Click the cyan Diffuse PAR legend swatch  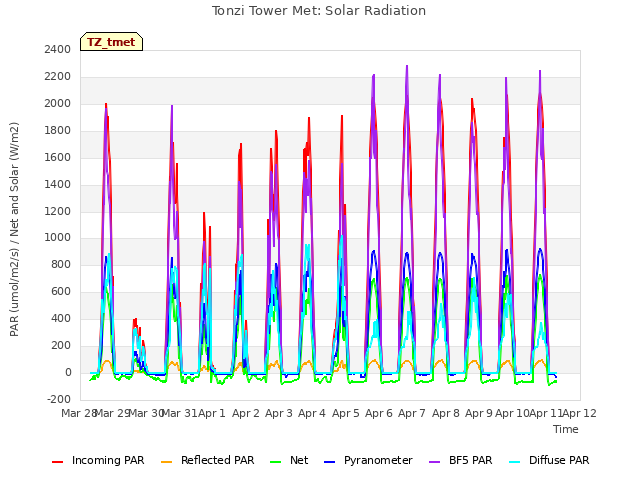515,462
